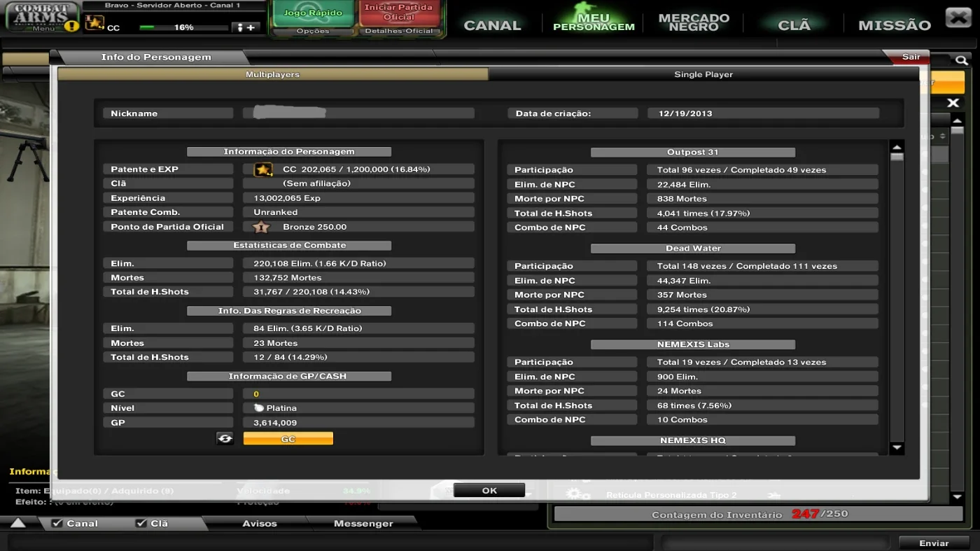Click the yellow exclamation alert icon
This screenshot has height=551, width=980.
[71, 27]
